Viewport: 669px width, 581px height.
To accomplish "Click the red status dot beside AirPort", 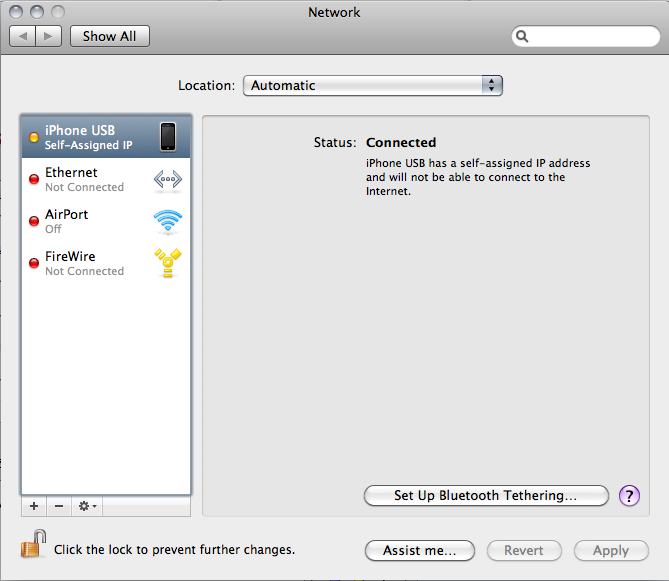I will [34, 221].
